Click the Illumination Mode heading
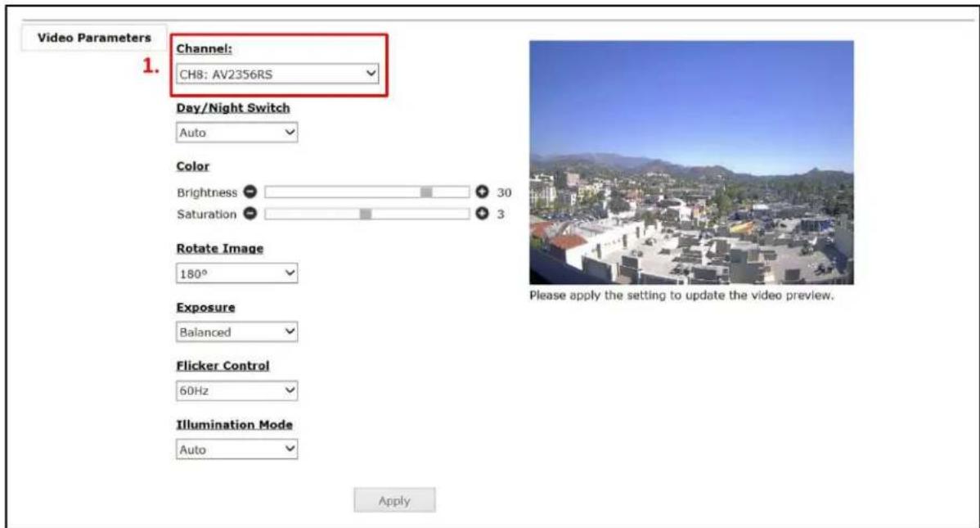The width and height of the screenshot is (980, 528). tap(235, 424)
